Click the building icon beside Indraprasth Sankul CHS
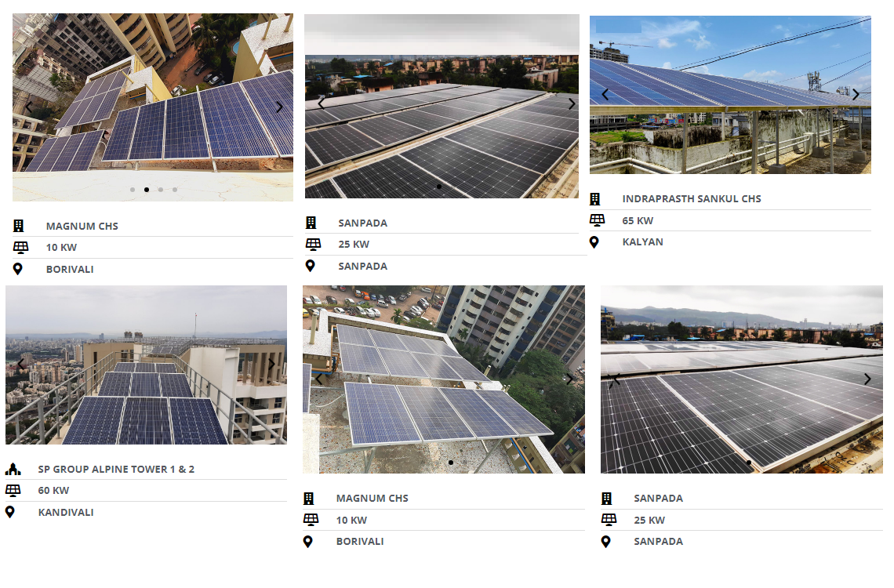 [595, 199]
